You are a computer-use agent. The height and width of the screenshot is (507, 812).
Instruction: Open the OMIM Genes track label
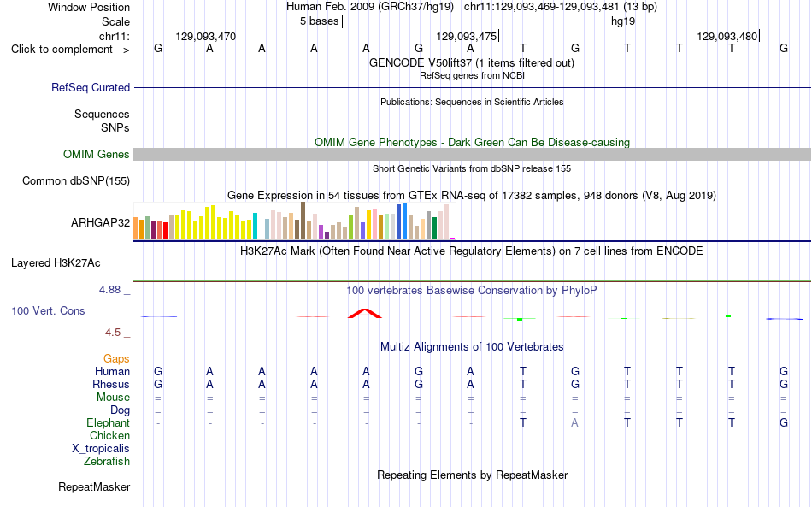point(96,155)
